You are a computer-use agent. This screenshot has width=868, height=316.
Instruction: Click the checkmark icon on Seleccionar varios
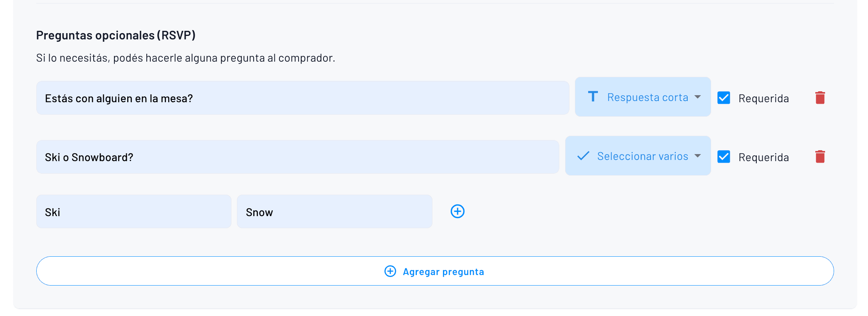pyautogui.click(x=583, y=156)
